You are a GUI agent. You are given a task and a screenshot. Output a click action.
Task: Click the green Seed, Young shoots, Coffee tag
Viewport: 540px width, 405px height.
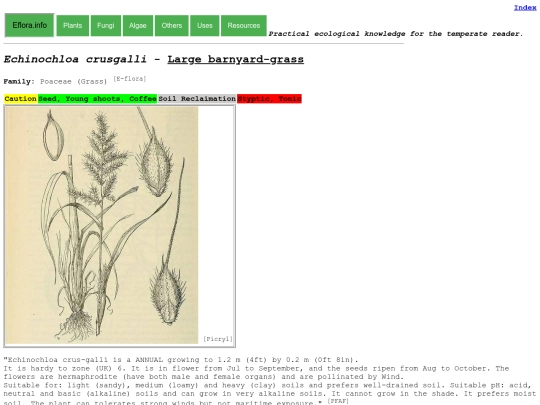97,99
